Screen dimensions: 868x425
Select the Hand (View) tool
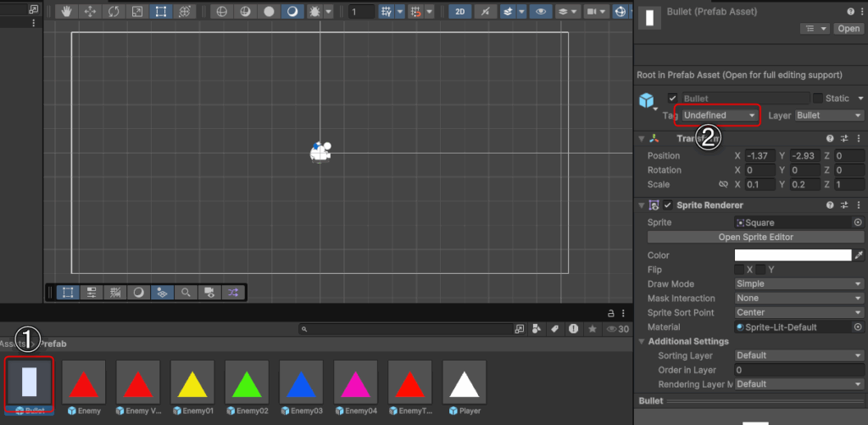tap(66, 12)
